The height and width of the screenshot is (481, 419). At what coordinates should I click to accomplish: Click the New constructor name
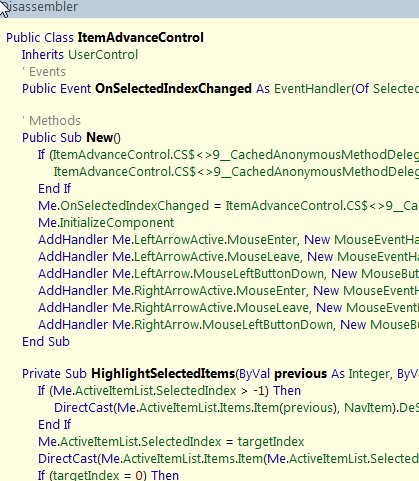[x=100, y=138]
